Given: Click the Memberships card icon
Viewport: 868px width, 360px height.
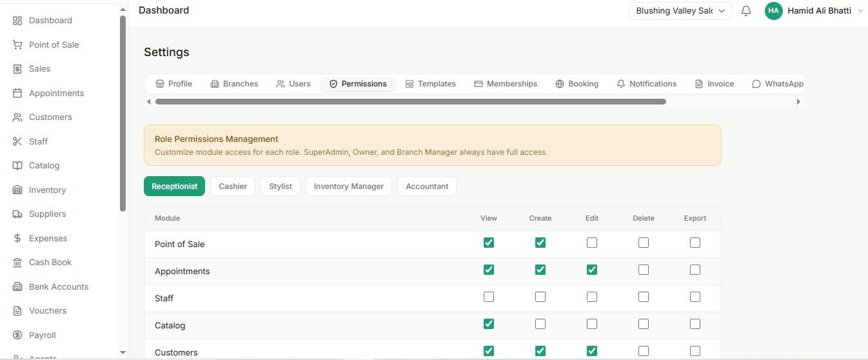Looking at the screenshot, I should [x=478, y=84].
